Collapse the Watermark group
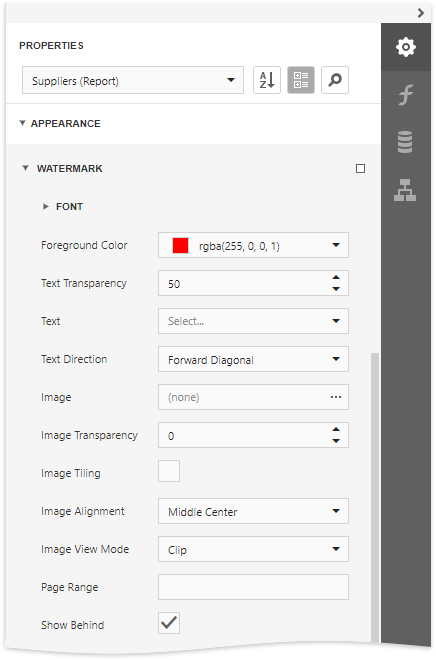The width and height of the screenshot is (436, 660). pos(25,168)
